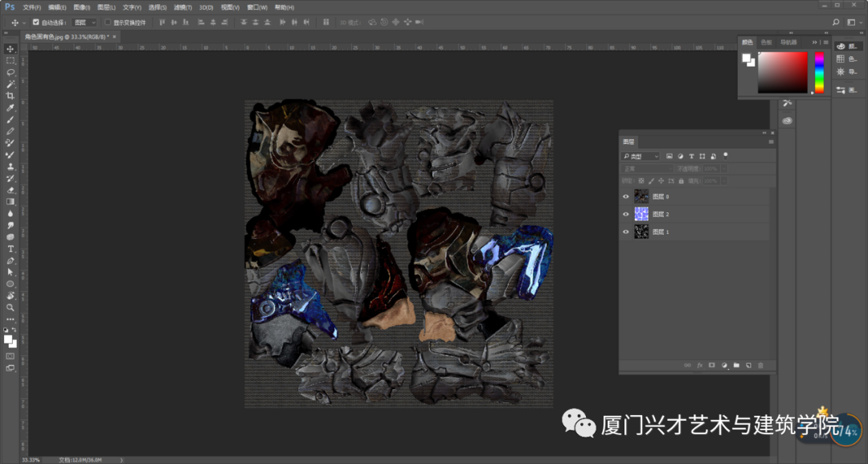Filter layers by smart object icon

pos(714,156)
